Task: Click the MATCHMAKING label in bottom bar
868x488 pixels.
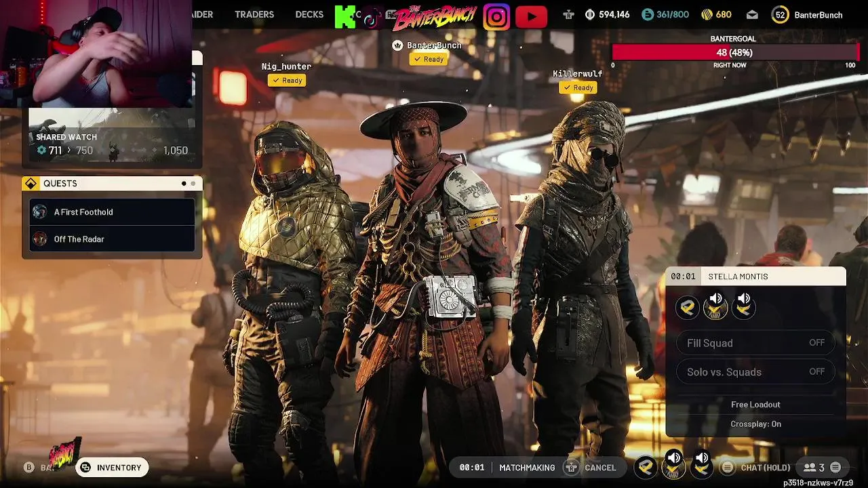Action: pyautogui.click(x=527, y=468)
